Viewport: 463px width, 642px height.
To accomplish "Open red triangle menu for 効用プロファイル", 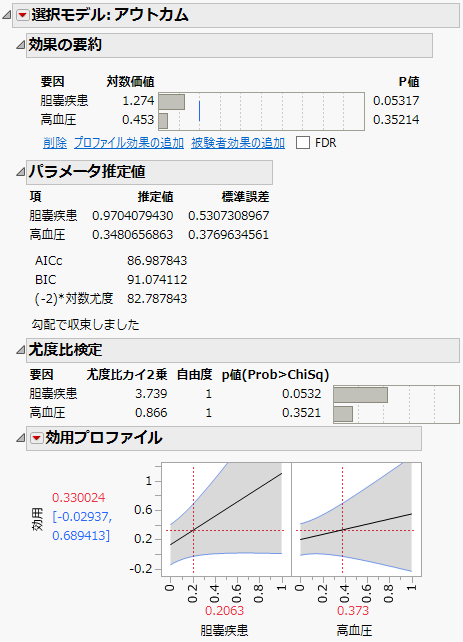I will pyautogui.click(x=36, y=438).
